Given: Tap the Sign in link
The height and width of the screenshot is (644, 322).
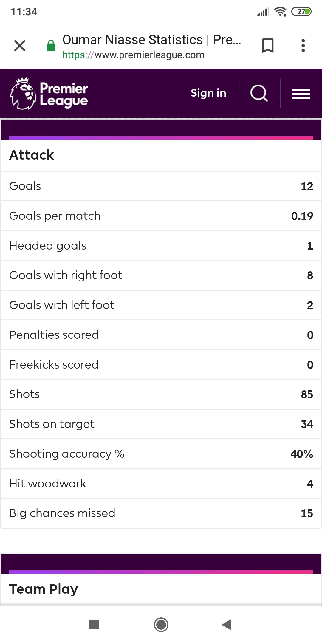Looking at the screenshot, I should coord(208,93).
